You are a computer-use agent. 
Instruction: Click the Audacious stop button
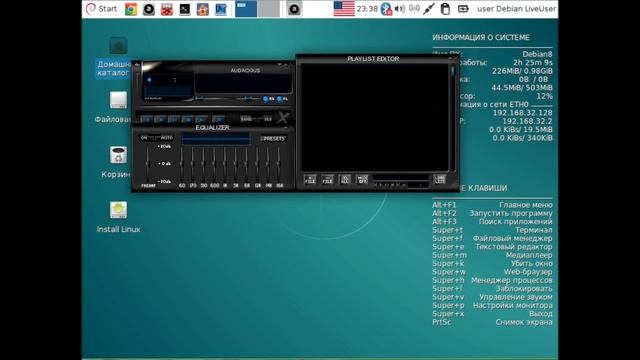coord(187,120)
